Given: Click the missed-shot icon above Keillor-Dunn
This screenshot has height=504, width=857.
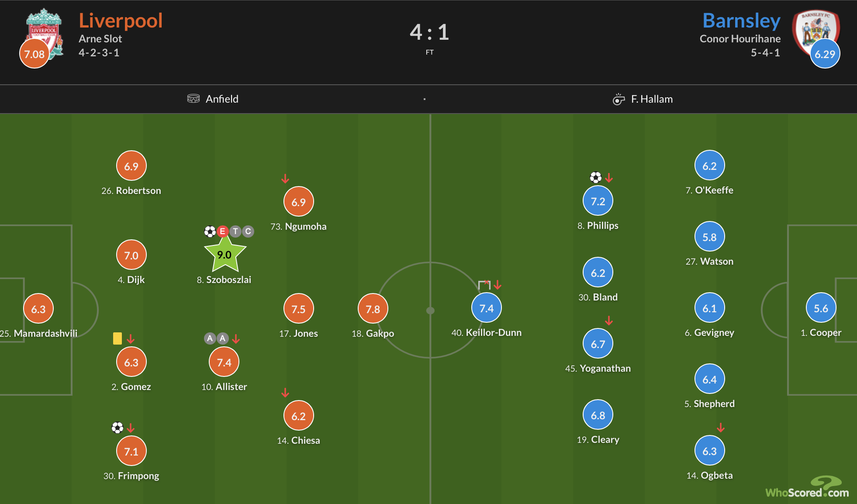Looking at the screenshot, I should (484, 285).
